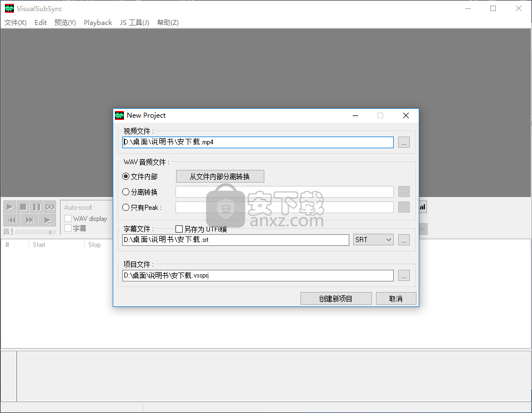The width and height of the screenshot is (532, 413).
Task: Browse for the project file location
Action: click(404, 275)
